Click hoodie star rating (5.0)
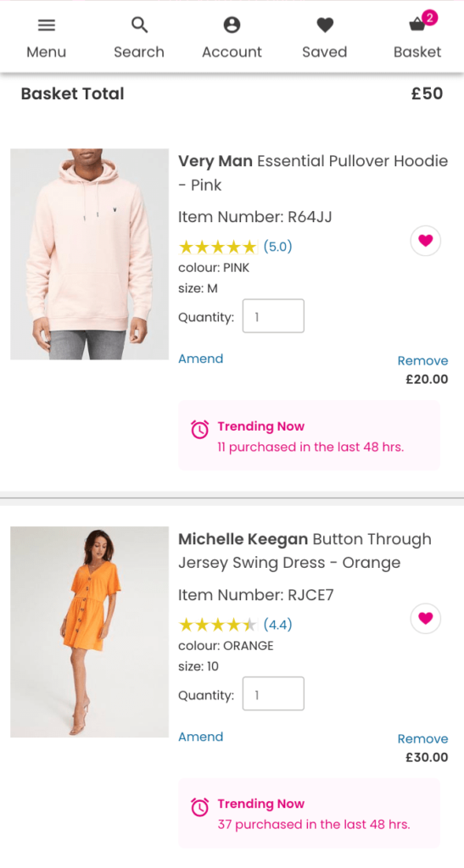 coord(235,247)
